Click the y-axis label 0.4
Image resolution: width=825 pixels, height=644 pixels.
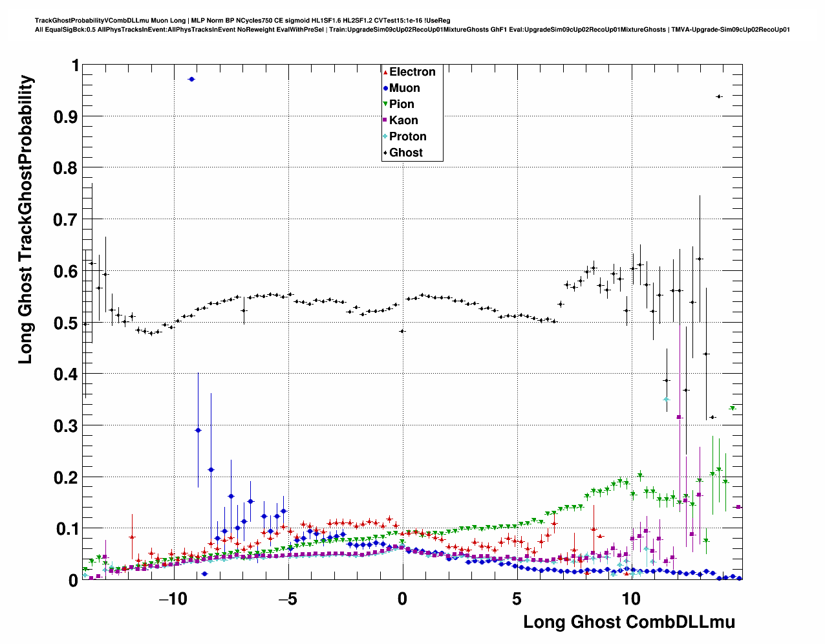(x=65, y=374)
